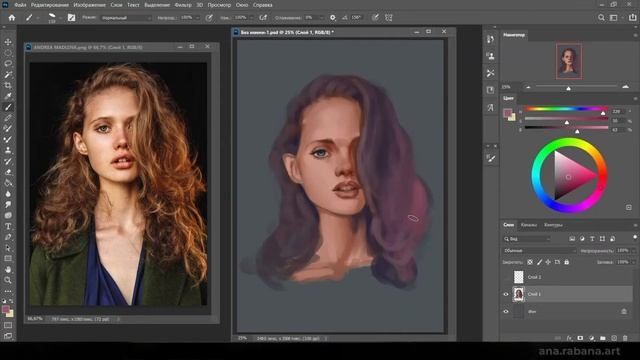
Task: Open layer blend mode dropdown Обычные
Action: coord(539,251)
